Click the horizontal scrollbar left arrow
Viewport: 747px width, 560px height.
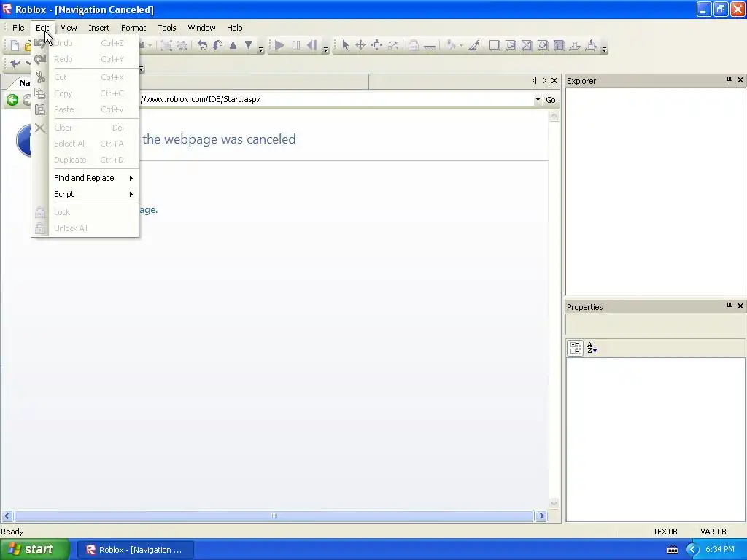pyautogui.click(x=7, y=516)
